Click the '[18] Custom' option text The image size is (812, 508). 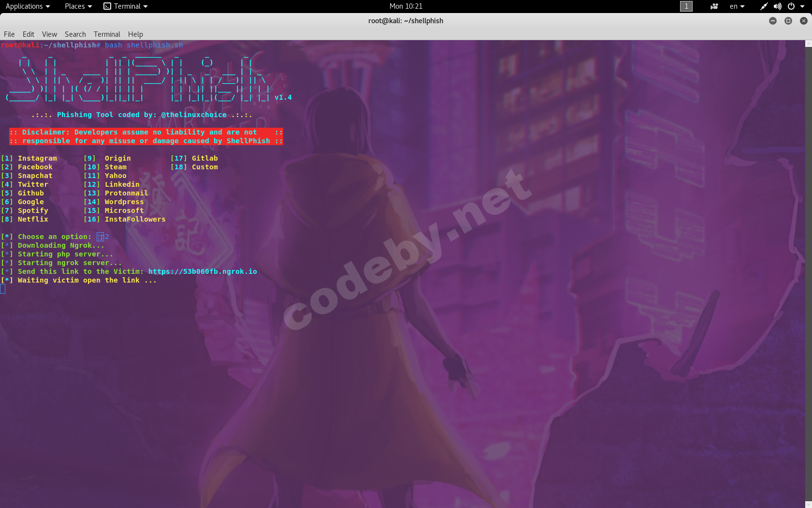coord(194,167)
